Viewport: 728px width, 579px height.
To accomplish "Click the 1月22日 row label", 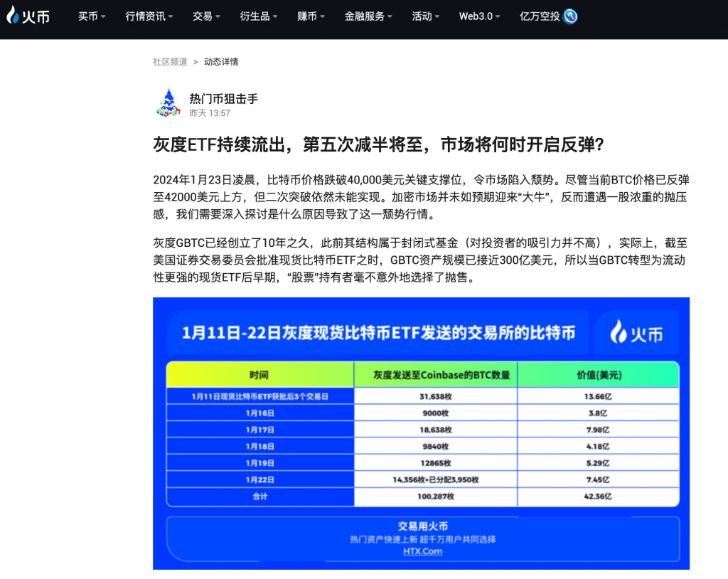I will (260, 480).
